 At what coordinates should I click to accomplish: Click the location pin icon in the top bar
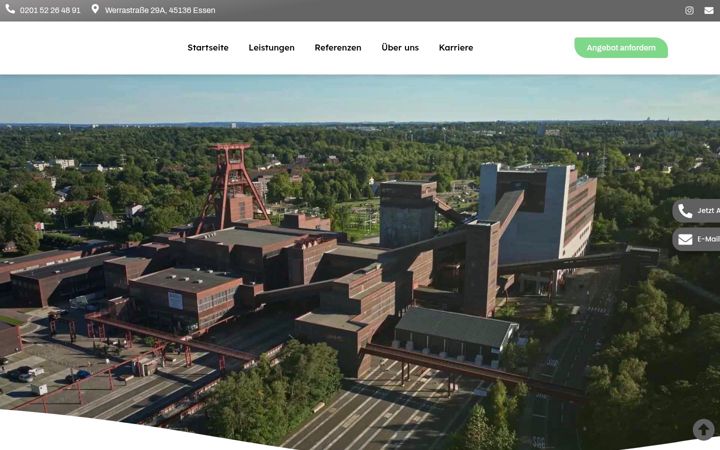pos(95,9)
